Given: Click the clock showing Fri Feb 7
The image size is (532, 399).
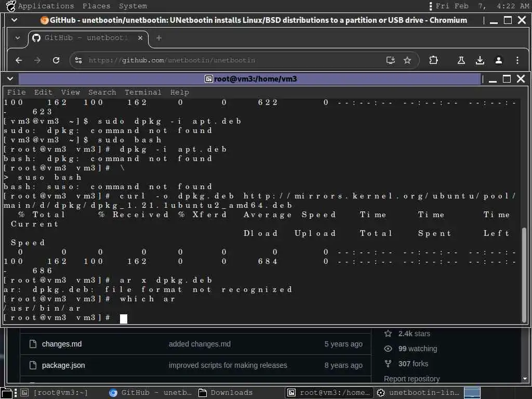Looking at the screenshot, I should coord(482,6).
